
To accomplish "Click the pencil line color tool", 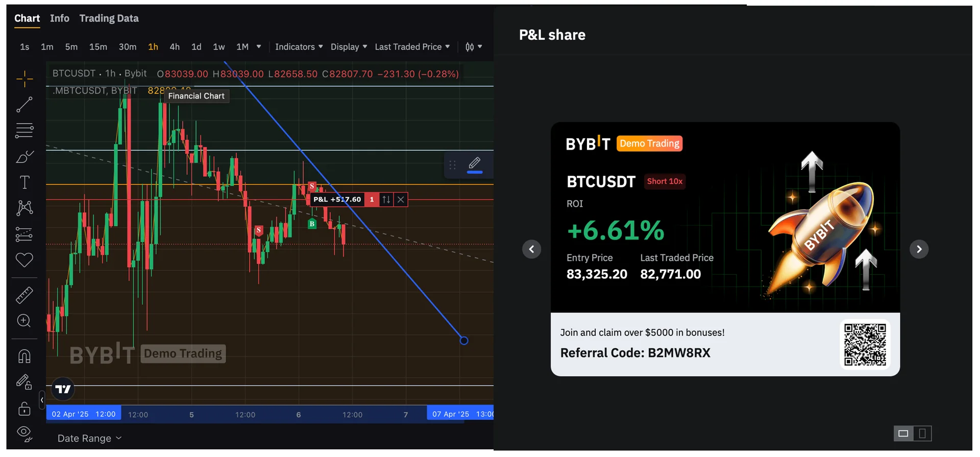I will click(x=475, y=164).
